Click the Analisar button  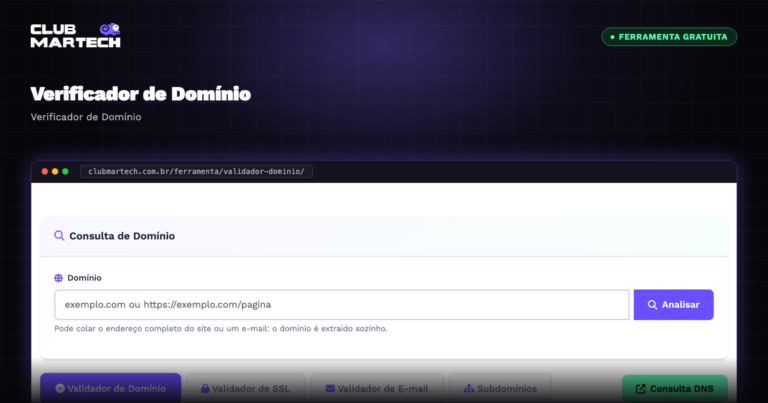point(673,305)
